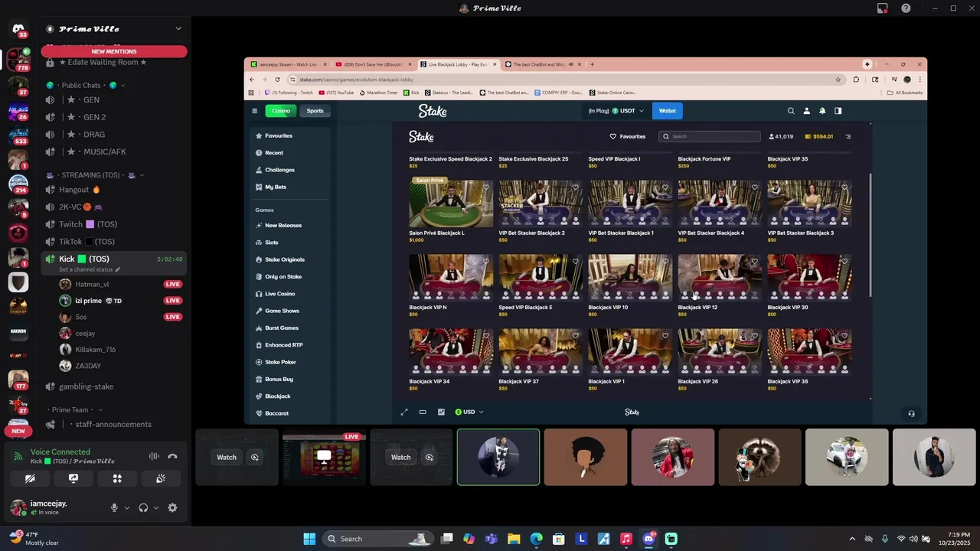
Task: Join the MUSIC/AFK voice channel
Action: (x=113, y=152)
